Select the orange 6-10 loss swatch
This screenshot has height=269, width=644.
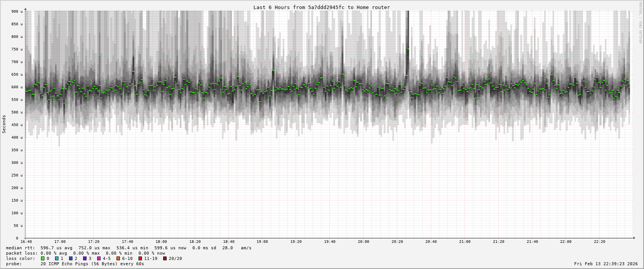click(118, 258)
